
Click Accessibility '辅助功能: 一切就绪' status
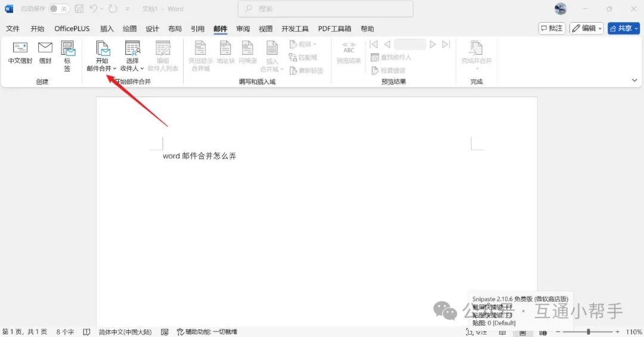[x=207, y=332]
